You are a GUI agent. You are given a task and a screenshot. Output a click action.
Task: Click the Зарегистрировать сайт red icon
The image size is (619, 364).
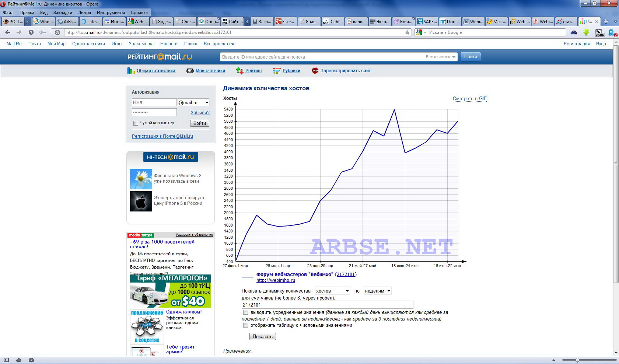315,71
